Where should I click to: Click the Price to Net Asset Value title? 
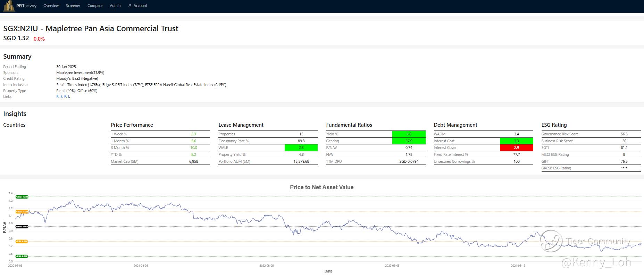(321, 187)
